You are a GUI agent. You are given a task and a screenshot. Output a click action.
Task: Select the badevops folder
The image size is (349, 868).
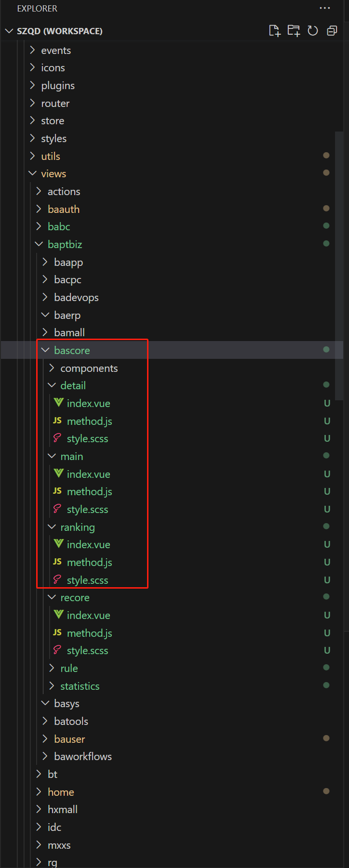point(76,298)
